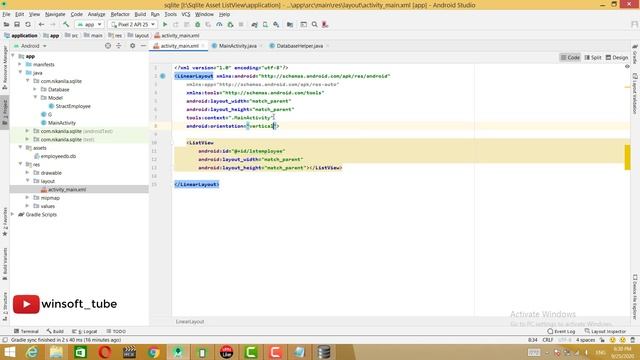Open the Build menu

tap(140, 14)
